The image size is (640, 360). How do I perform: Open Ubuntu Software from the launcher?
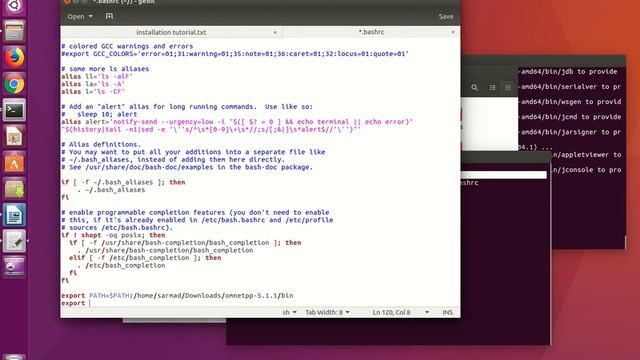pyautogui.click(x=14, y=162)
